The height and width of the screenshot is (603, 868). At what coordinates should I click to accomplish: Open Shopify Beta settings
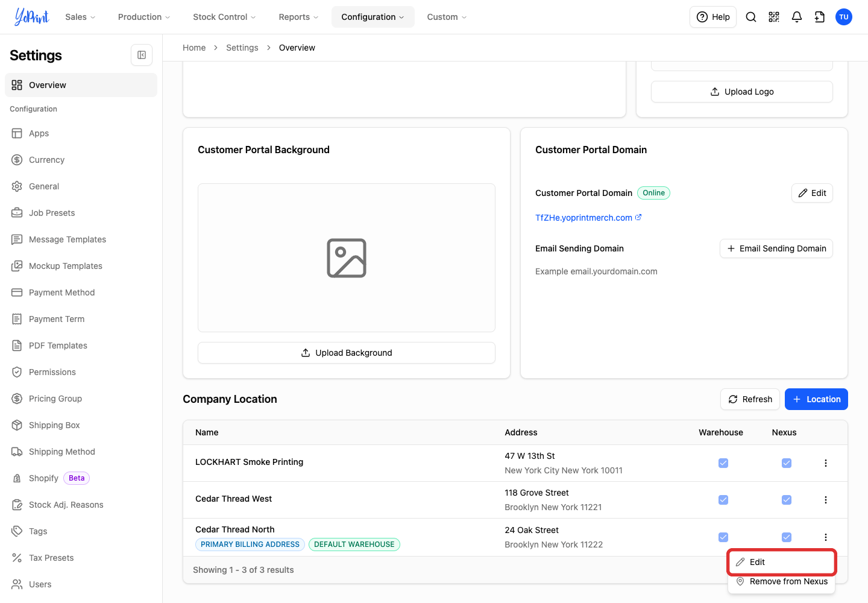(81, 478)
